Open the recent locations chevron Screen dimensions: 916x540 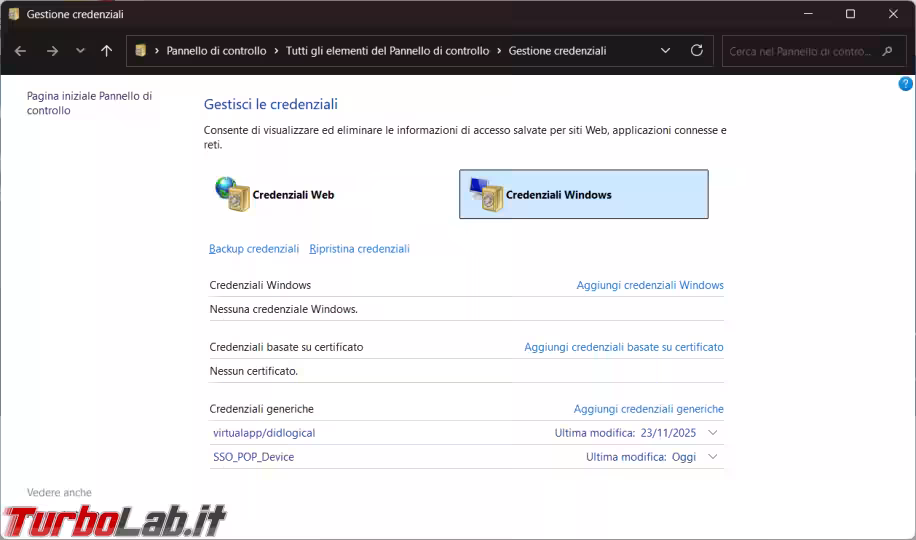(x=80, y=51)
